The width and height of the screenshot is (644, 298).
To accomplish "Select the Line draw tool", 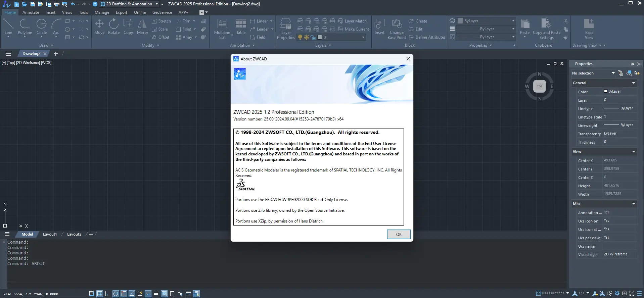I will pos(8,27).
